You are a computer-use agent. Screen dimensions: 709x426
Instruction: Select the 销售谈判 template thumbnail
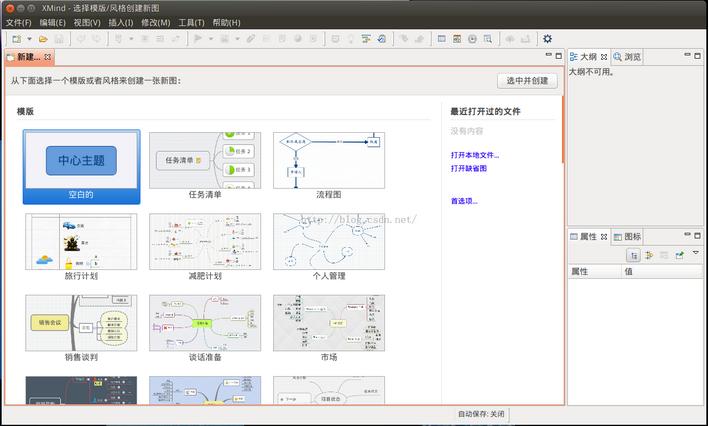[81, 323]
